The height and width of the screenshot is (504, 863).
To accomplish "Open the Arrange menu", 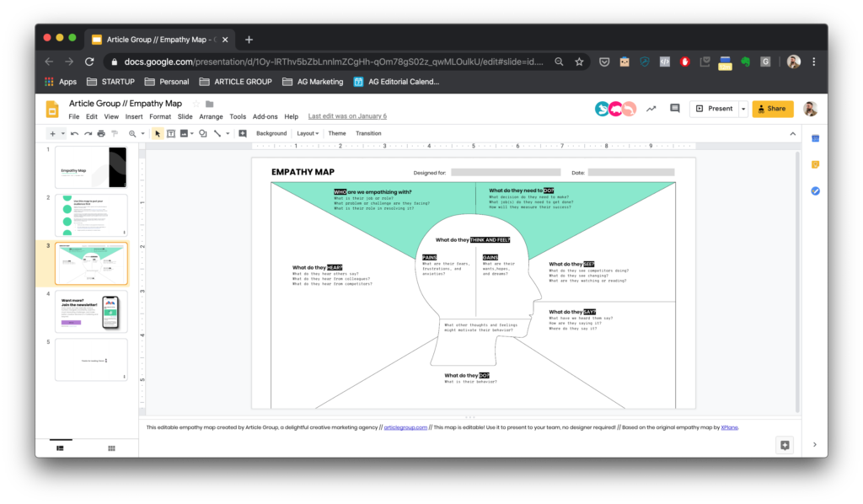I will point(211,116).
